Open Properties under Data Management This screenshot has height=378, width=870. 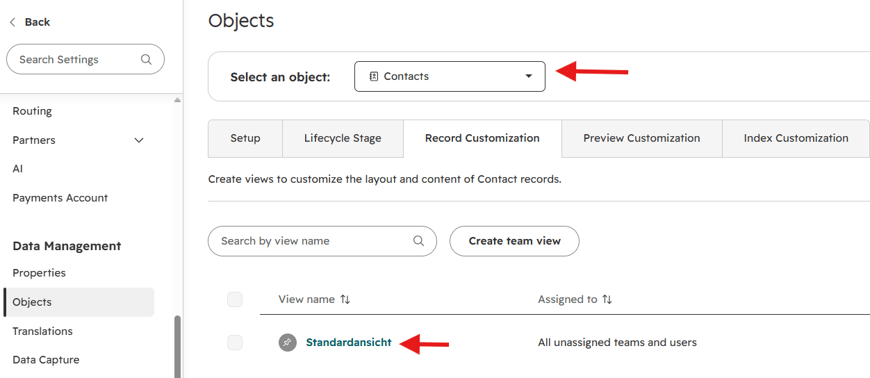[x=39, y=273]
